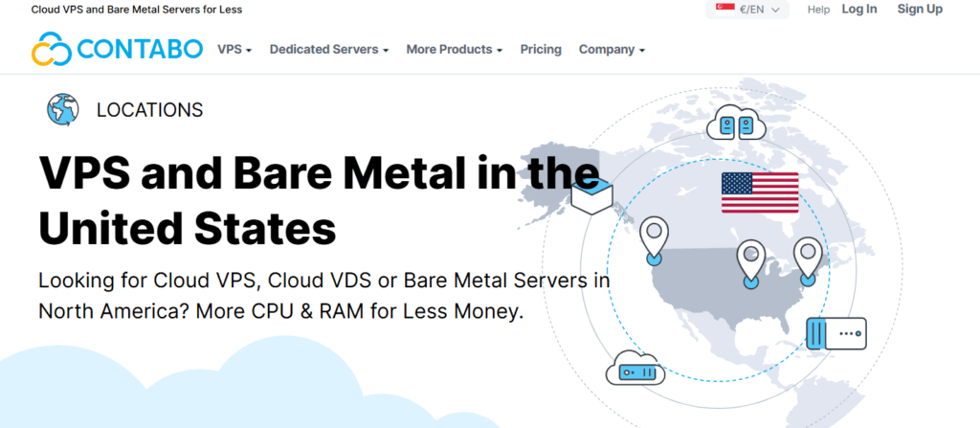This screenshot has width=980, height=428.
Task: Open the €/EN currency language selector
Action: 749,10
